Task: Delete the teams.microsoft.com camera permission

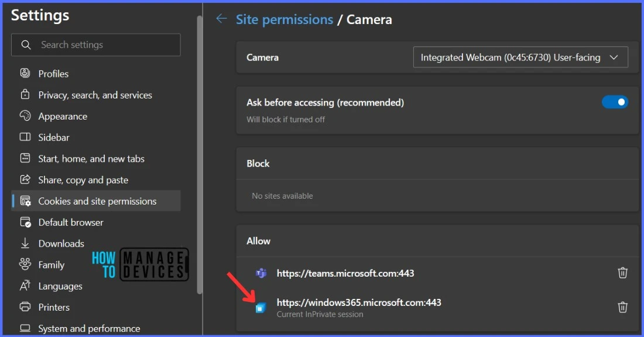Action: pos(622,273)
